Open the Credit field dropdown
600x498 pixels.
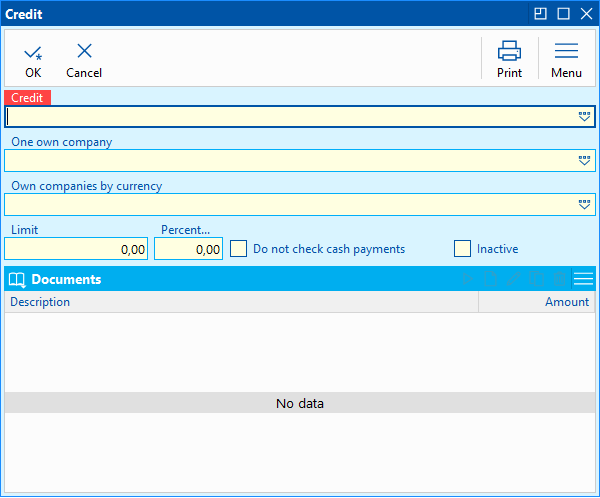point(584,117)
